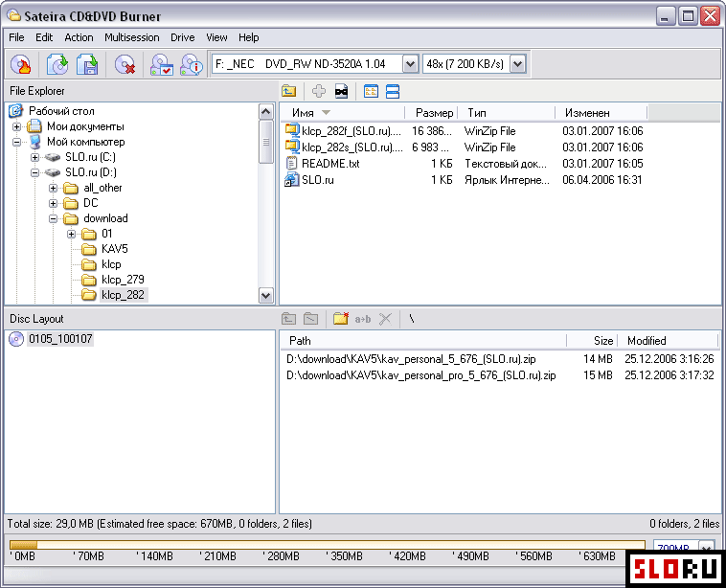Click the a>b rename icon
726x588 pixels.
(x=363, y=319)
